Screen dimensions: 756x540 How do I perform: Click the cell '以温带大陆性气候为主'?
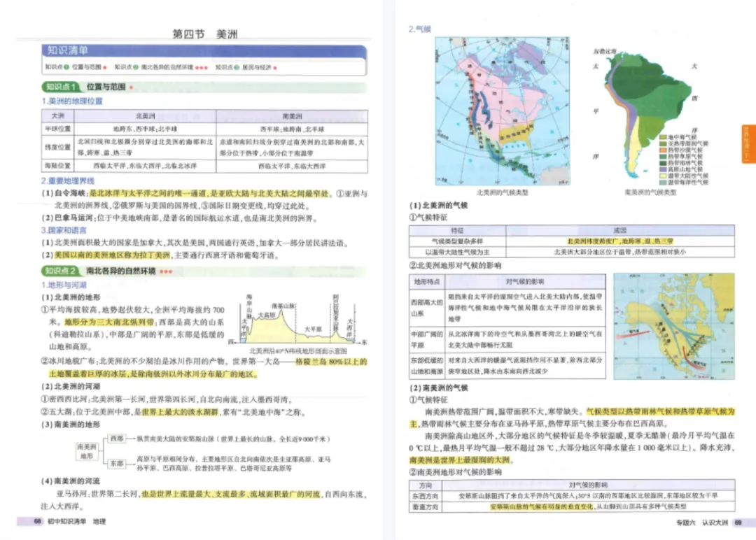[458, 252]
